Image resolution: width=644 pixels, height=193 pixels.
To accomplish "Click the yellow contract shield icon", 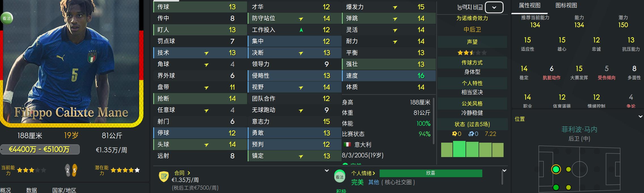I will (164, 177).
